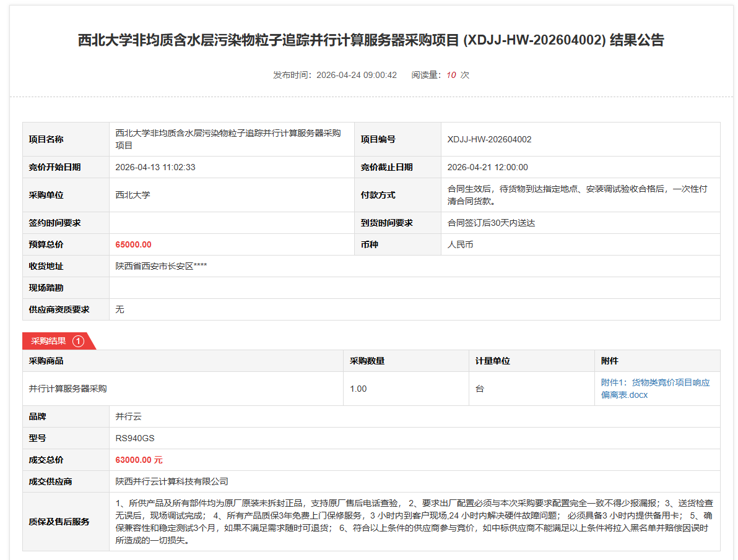
Task: Click the red 预算总价 value 65000.00
Action: tap(133, 244)
